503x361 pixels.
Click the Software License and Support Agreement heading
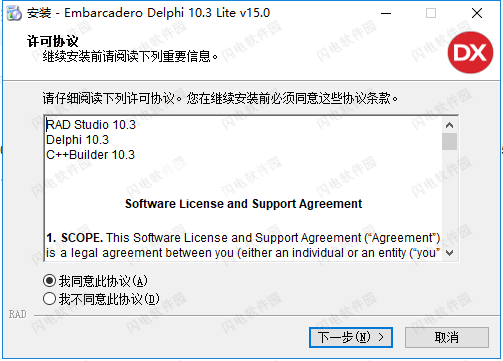click(243, 204)
